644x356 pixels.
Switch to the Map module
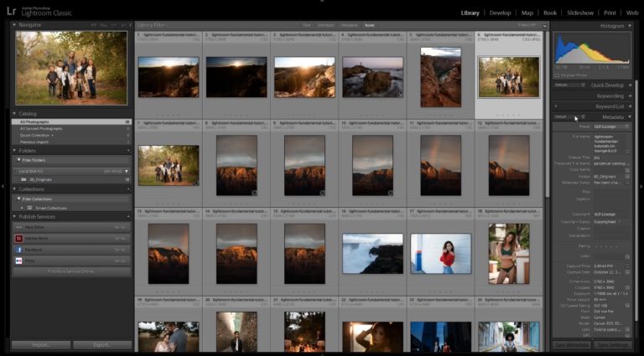point(527,13)
